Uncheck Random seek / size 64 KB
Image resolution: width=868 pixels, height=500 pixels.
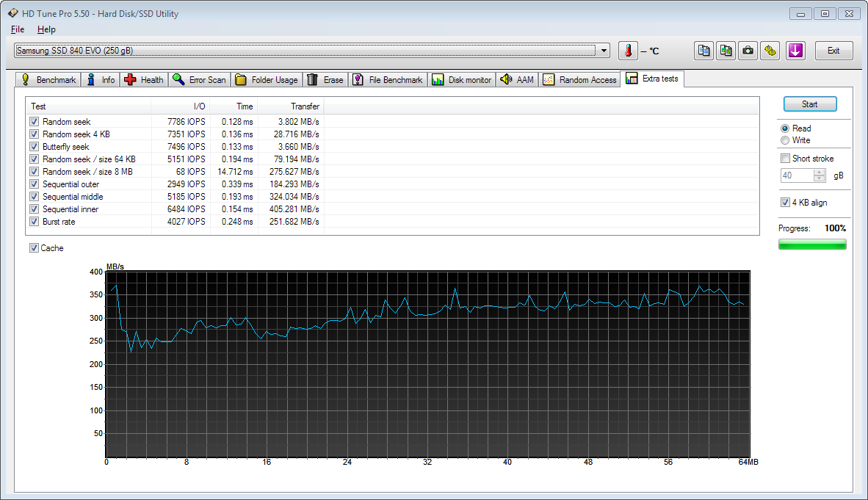point(35,159)
